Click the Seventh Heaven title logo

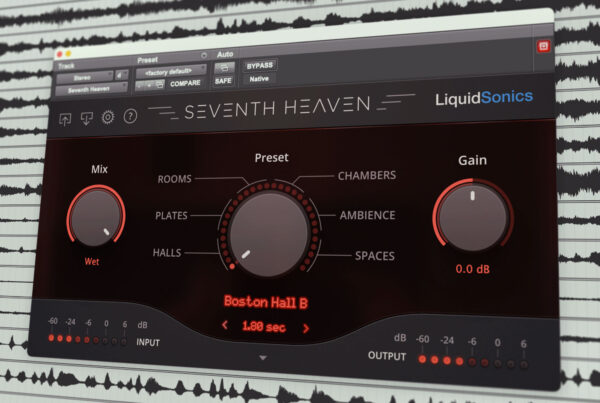click(x=277, y=107)
